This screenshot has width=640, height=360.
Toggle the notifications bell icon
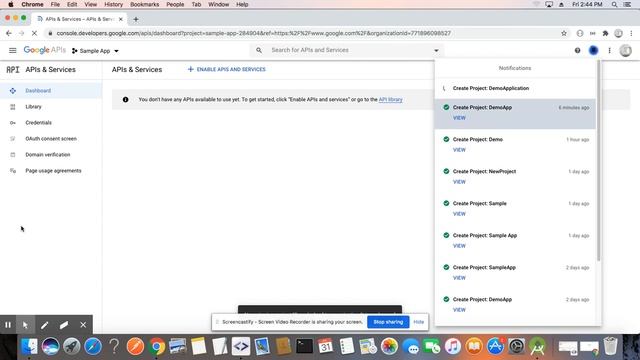point(593,50)
